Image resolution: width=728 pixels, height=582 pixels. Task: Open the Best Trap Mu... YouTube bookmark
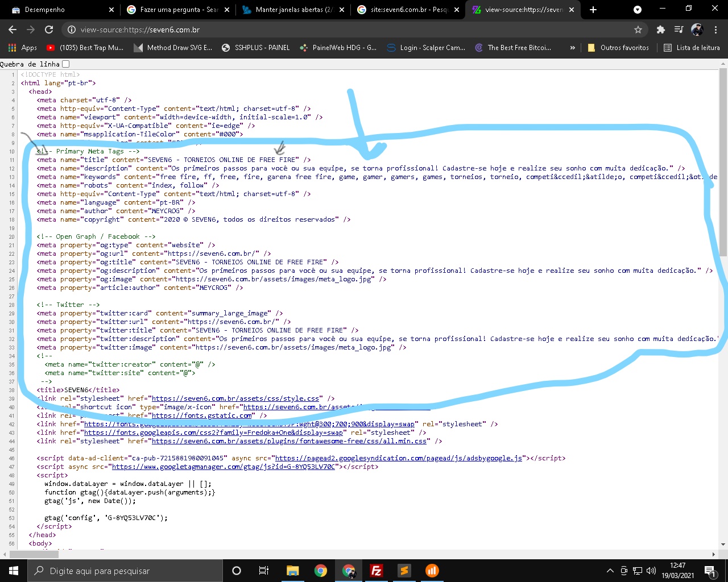pos(85,48)
